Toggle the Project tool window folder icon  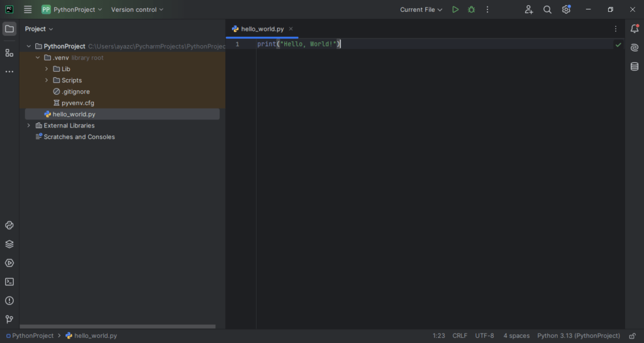(9, 29)
